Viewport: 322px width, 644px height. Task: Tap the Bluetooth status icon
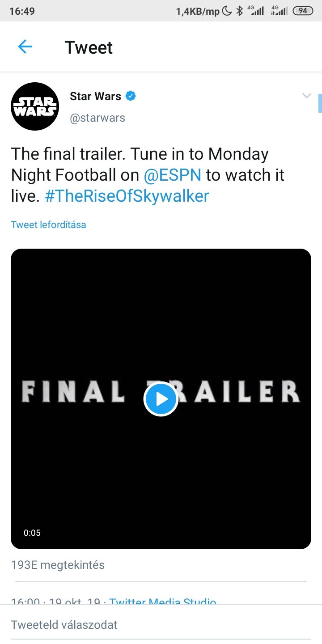[239, 11]
